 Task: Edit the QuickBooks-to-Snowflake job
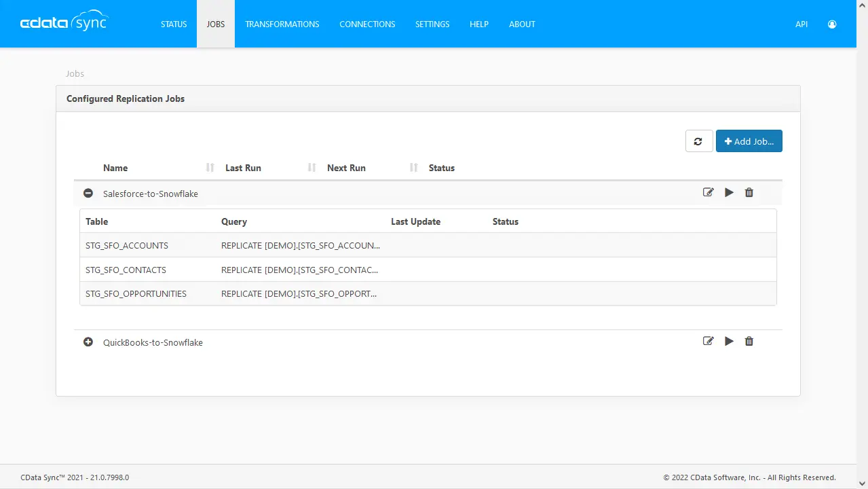[708, 341]
